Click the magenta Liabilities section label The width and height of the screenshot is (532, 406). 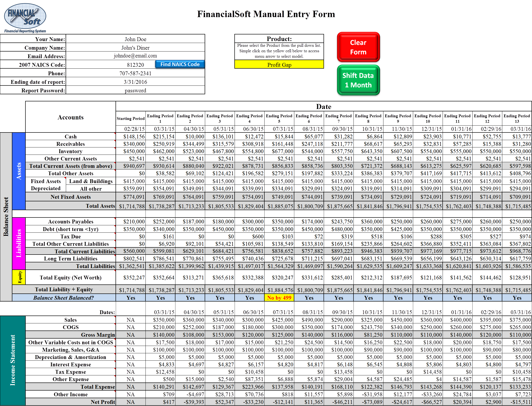pyautogui.click(x=19, y=243)
